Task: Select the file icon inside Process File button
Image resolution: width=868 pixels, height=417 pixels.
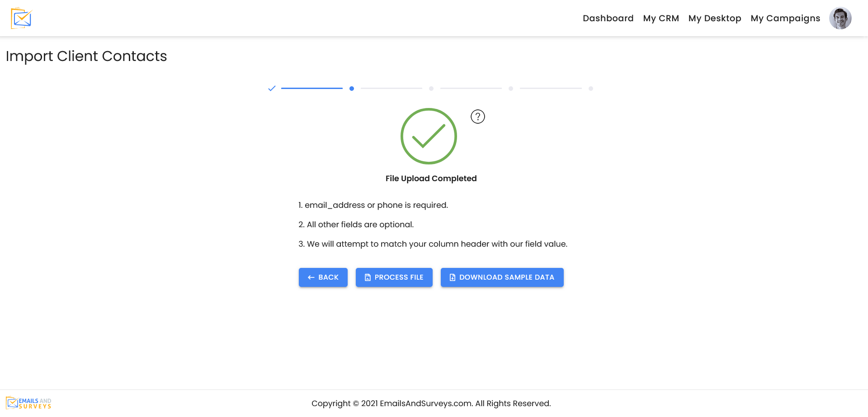Action: coord(368,277)
